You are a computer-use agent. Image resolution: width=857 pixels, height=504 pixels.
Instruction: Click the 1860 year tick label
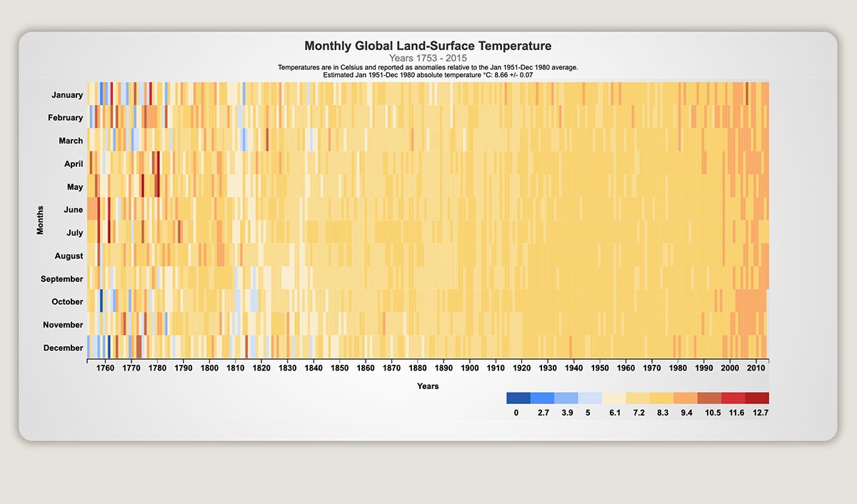coord(366,368)
